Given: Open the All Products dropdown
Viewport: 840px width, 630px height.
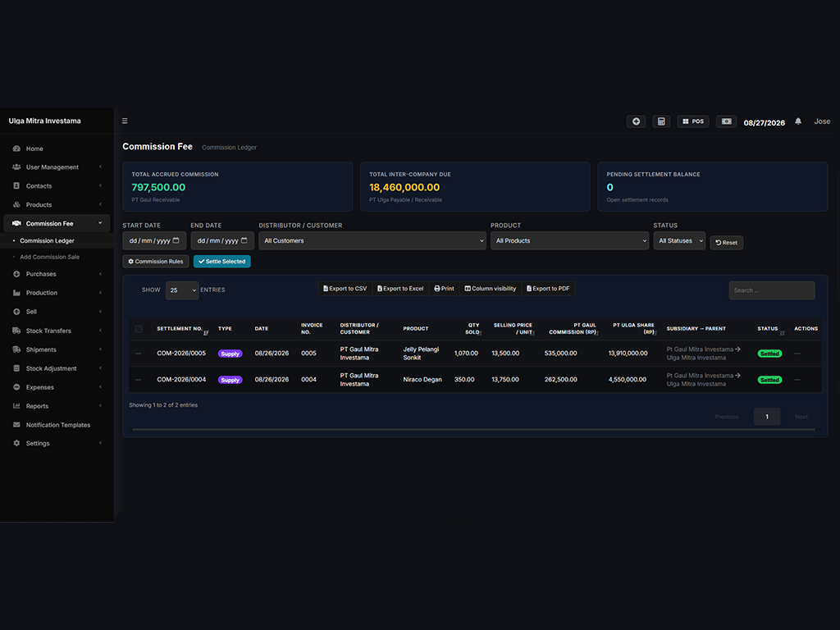Looking at the screenshot, I should click(569, 240).
